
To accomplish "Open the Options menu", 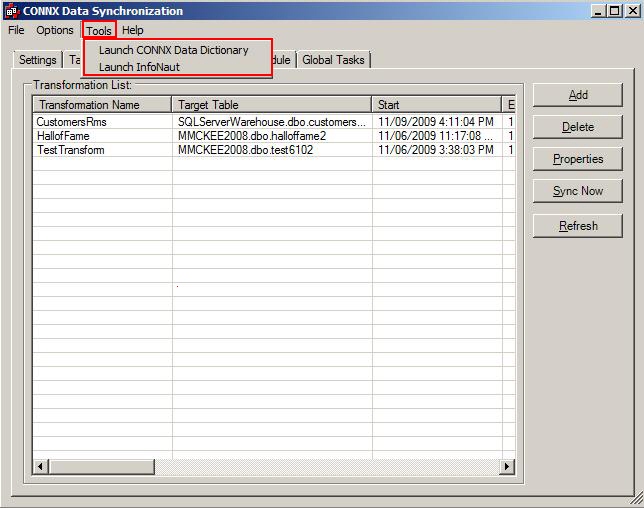I will pos(55,30).
